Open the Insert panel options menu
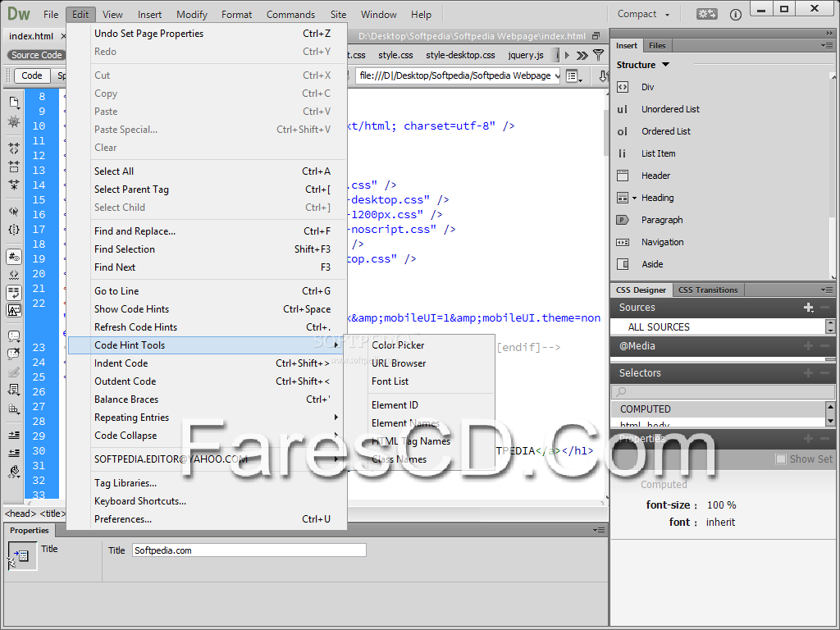 (x=827, y=46)
